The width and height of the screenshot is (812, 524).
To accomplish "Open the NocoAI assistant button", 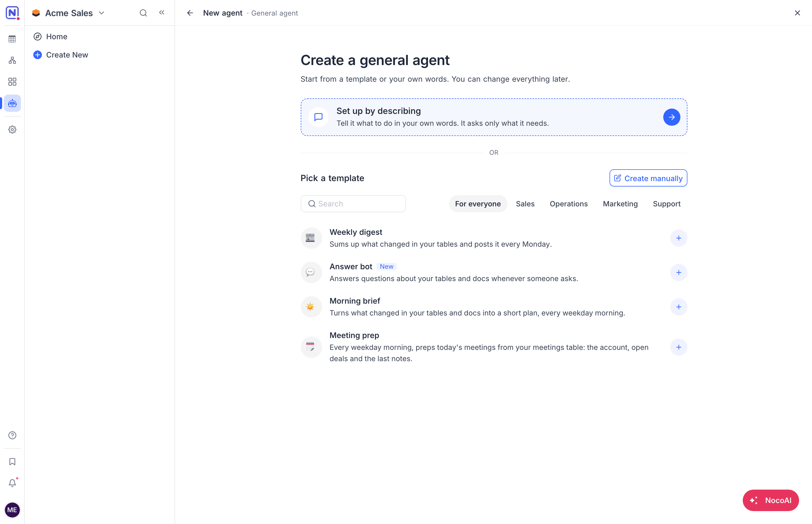I will tap(771, 500).
